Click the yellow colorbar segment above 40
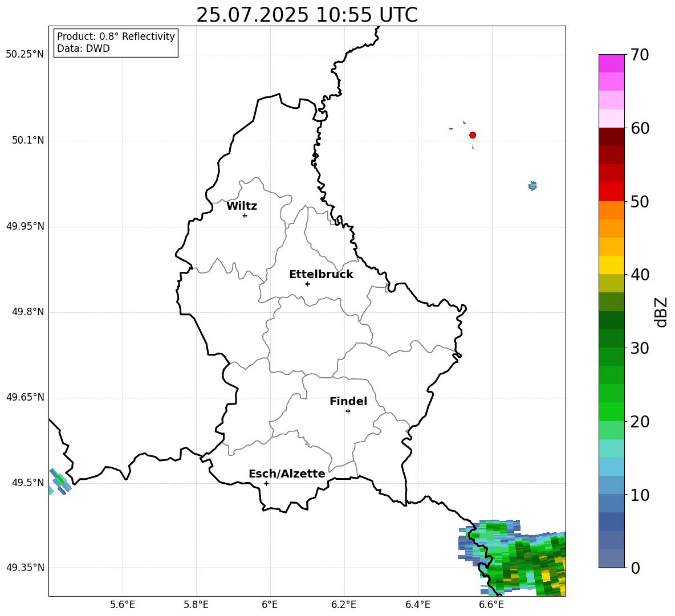The width and height of the screenshot is (675, 616). click(x=611, y=265)
